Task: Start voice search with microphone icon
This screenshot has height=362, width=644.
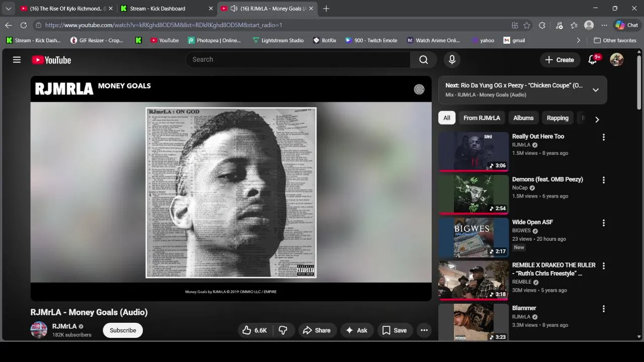Action: pyautogui.click(x=452, y=59)
